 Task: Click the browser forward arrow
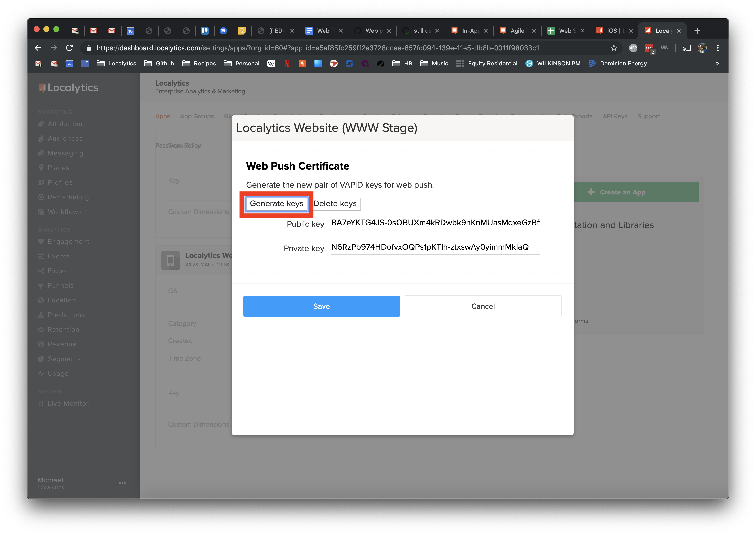point(54,48)
